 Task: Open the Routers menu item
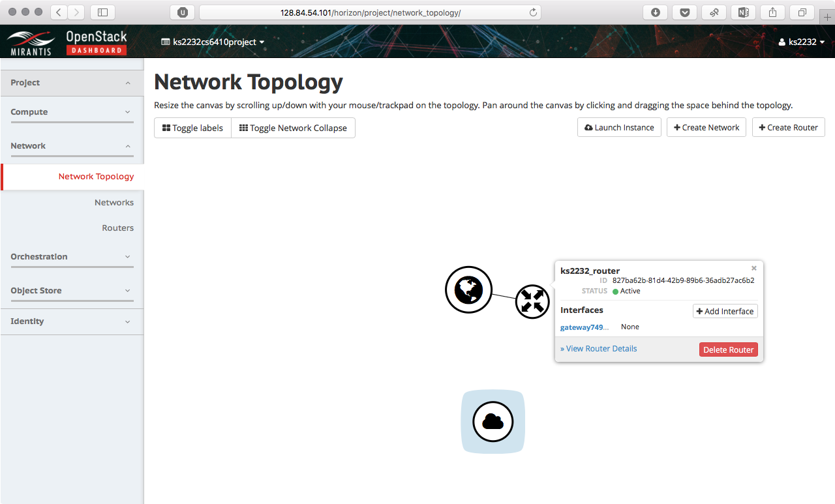(117, 228)
